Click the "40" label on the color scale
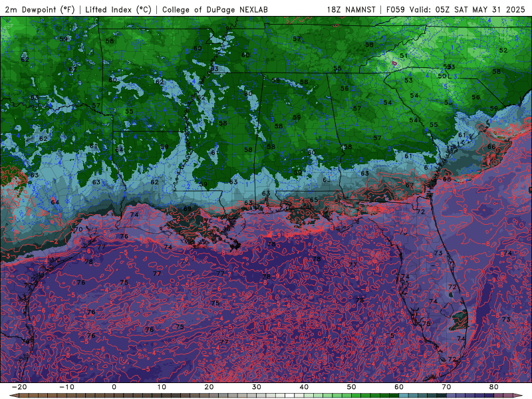 [x=304, y=387]
